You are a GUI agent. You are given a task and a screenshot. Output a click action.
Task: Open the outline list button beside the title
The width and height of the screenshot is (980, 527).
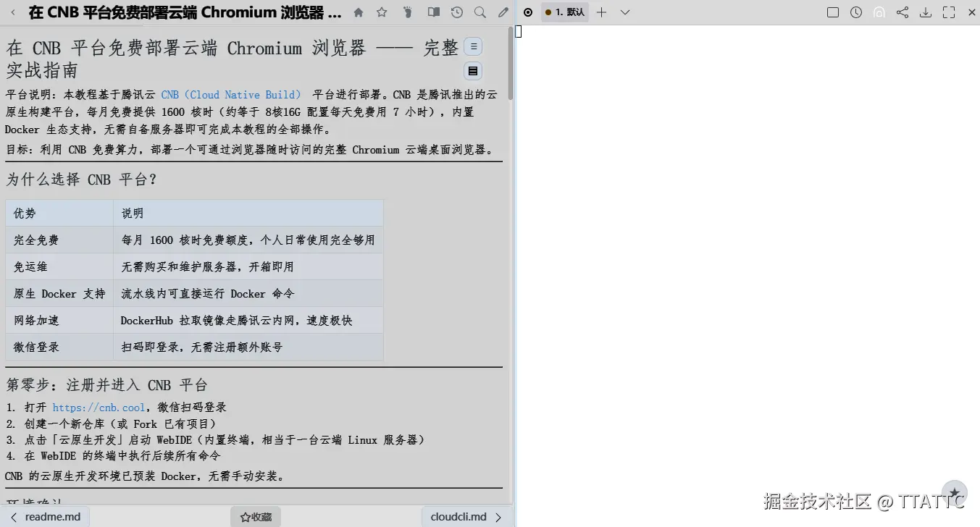pos(473,46)
